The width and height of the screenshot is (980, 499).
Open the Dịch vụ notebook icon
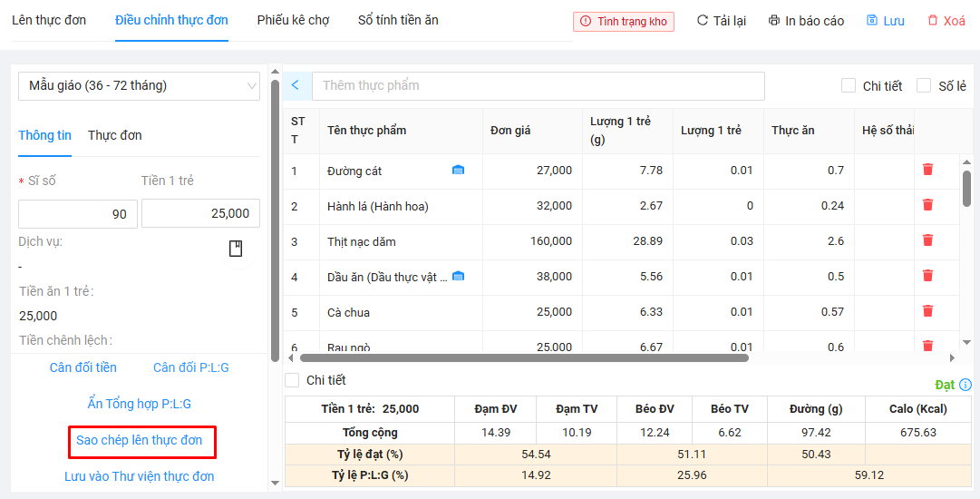236,249
